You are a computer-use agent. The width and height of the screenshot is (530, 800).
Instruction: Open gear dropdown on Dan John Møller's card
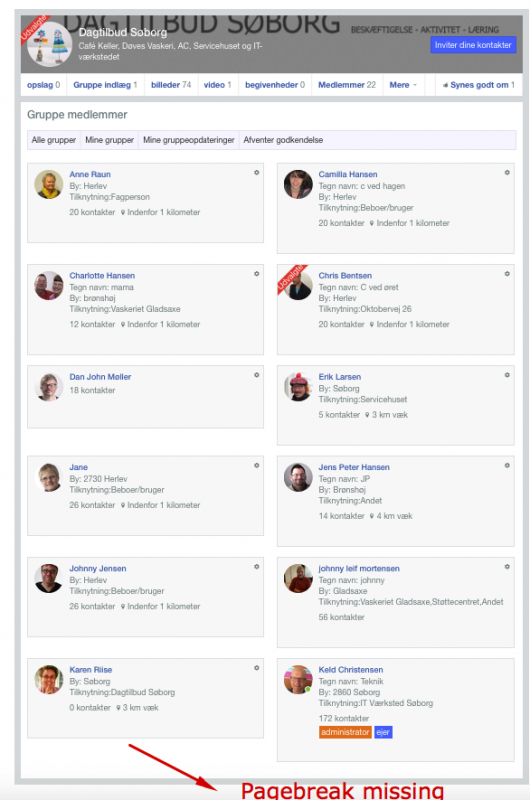[x=257, y=375]
